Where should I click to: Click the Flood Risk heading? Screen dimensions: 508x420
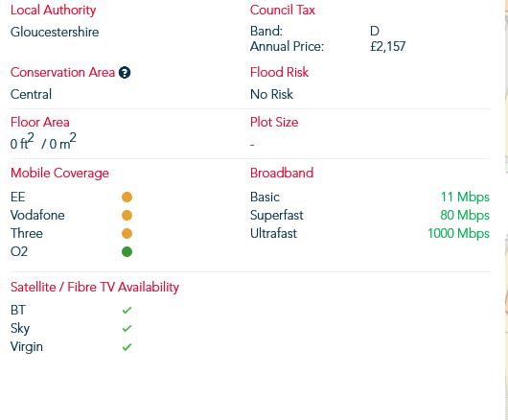pos(279,72)
